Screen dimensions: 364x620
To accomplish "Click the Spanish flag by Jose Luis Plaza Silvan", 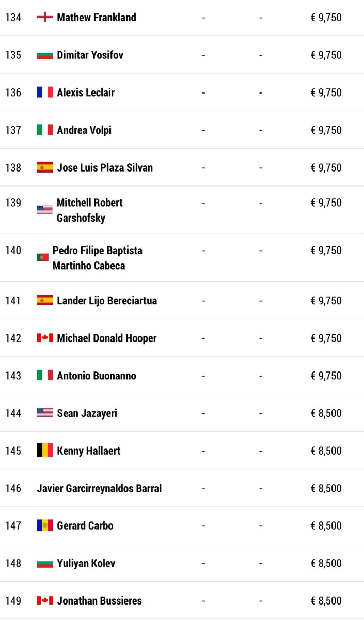I will click(x=45, y=167).
